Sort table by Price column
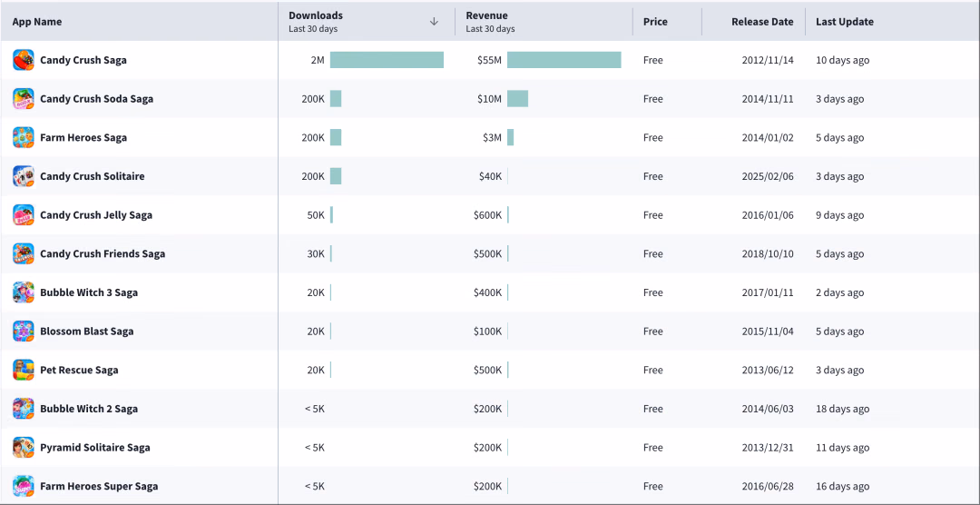Viewport: 980px width, 505px height. pyautogui.click(x=655, y=22)
